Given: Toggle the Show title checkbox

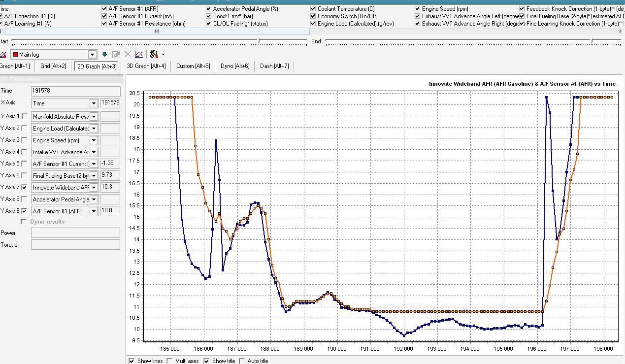Looking at the screenshot, I should click(206, 361).
